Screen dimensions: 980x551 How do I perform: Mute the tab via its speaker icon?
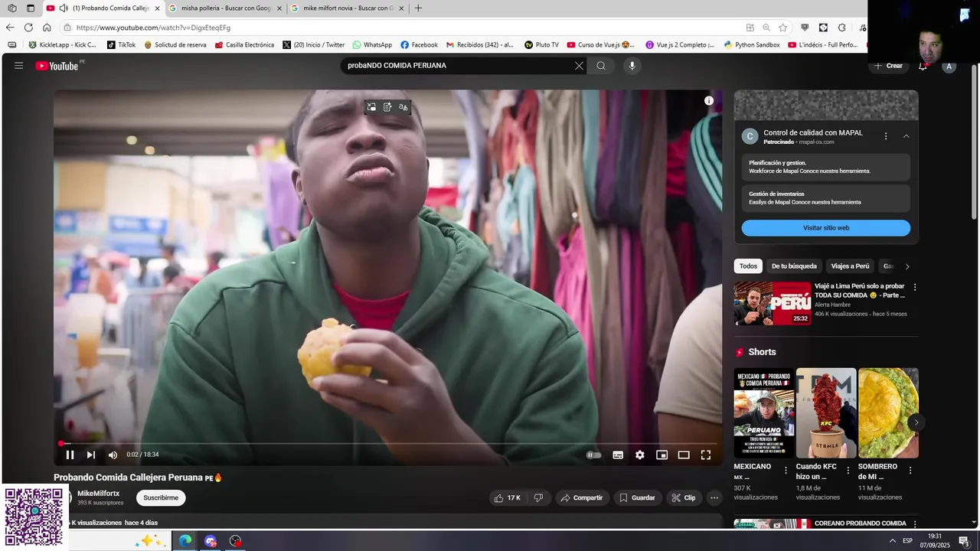pos(64,8)
